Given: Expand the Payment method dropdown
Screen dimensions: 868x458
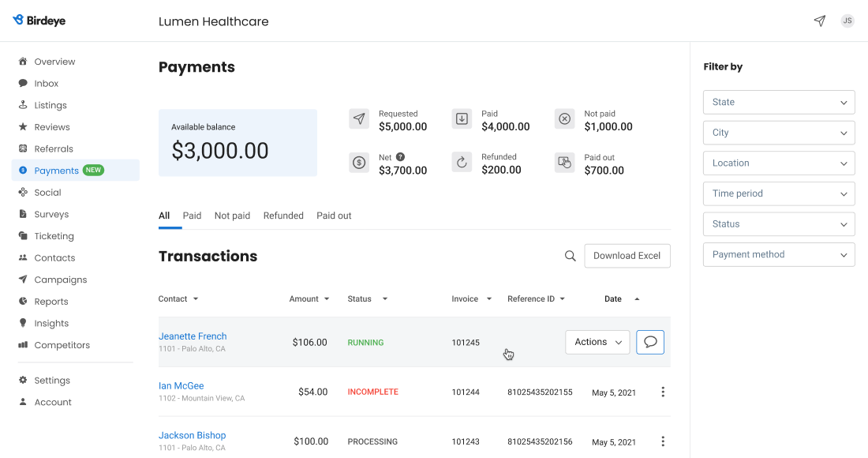Looking at the screenshot, I should [x=779, y=254].
